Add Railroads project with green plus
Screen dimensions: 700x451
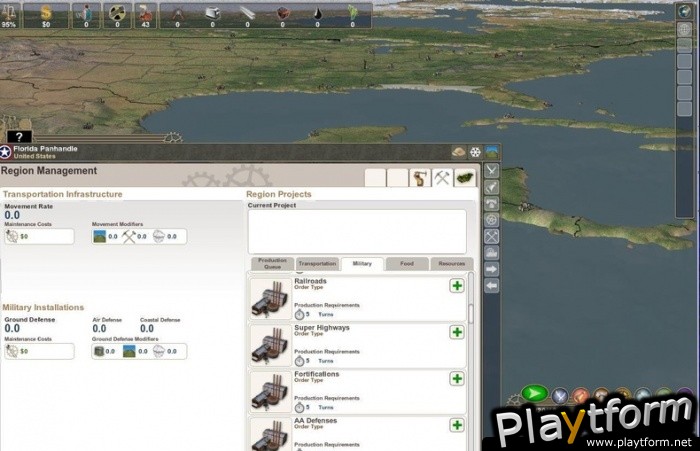[457, 286]
